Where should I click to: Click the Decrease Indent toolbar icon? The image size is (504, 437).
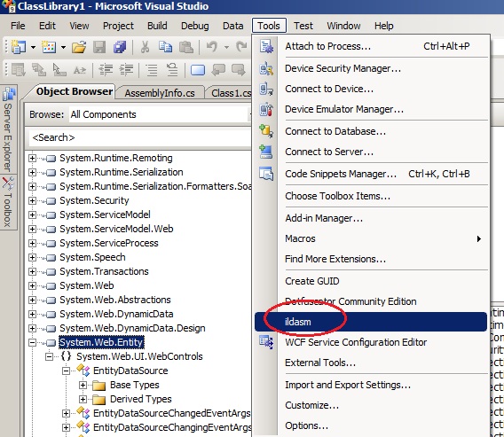click(x=106, y=69)
